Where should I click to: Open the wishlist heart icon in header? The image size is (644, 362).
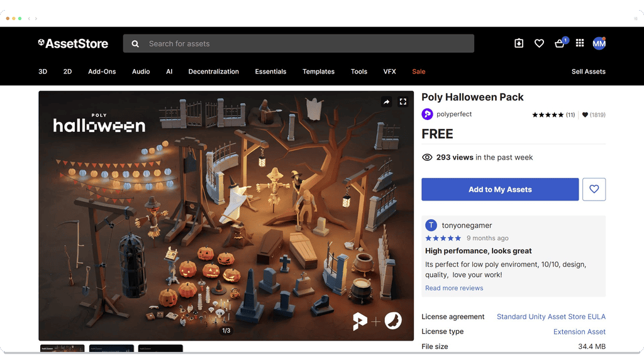point(539,43)
